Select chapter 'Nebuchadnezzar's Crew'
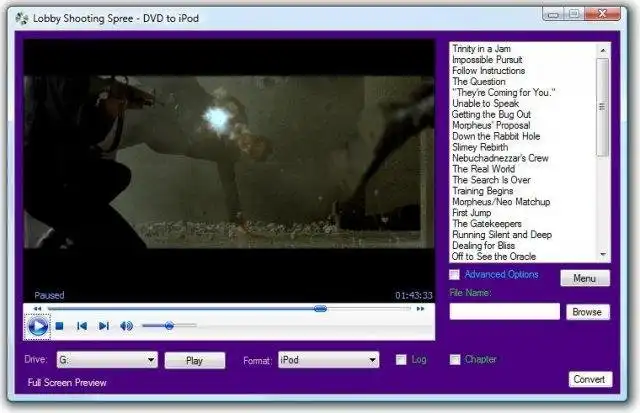Screen dimensions: 640x413 500,158
